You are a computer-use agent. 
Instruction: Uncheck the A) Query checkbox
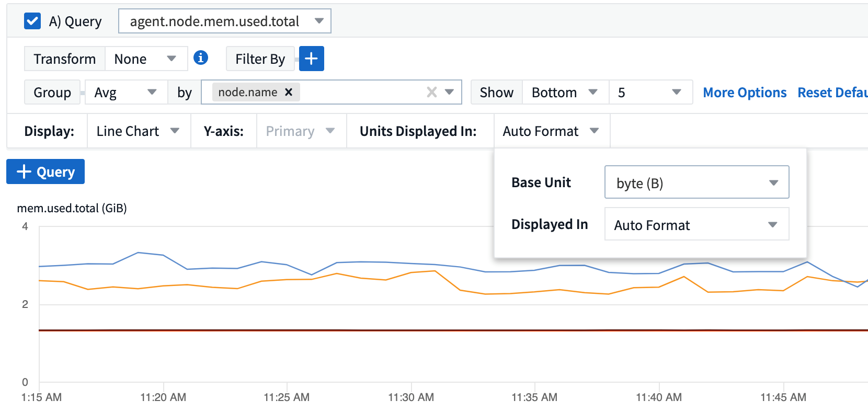click(32, 21)
